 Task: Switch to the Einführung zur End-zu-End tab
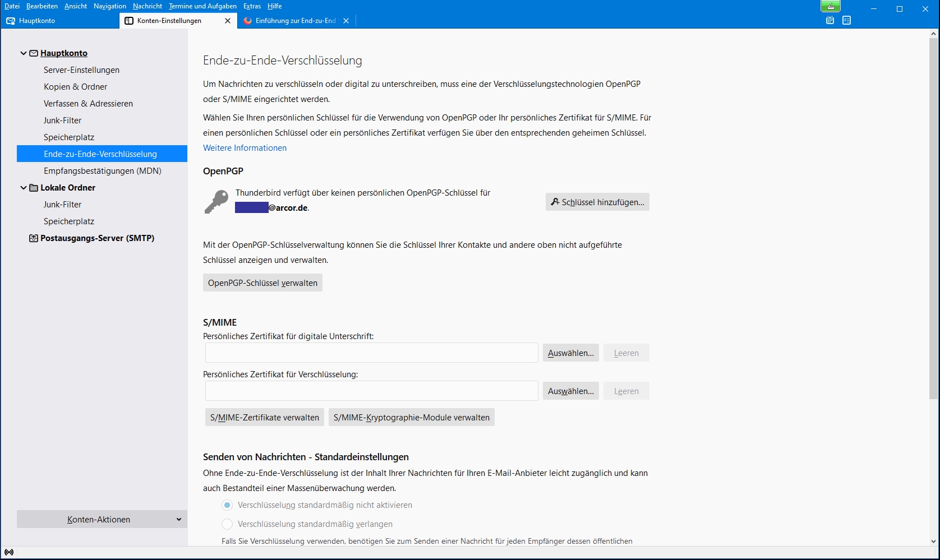click(x=296, y=21)
